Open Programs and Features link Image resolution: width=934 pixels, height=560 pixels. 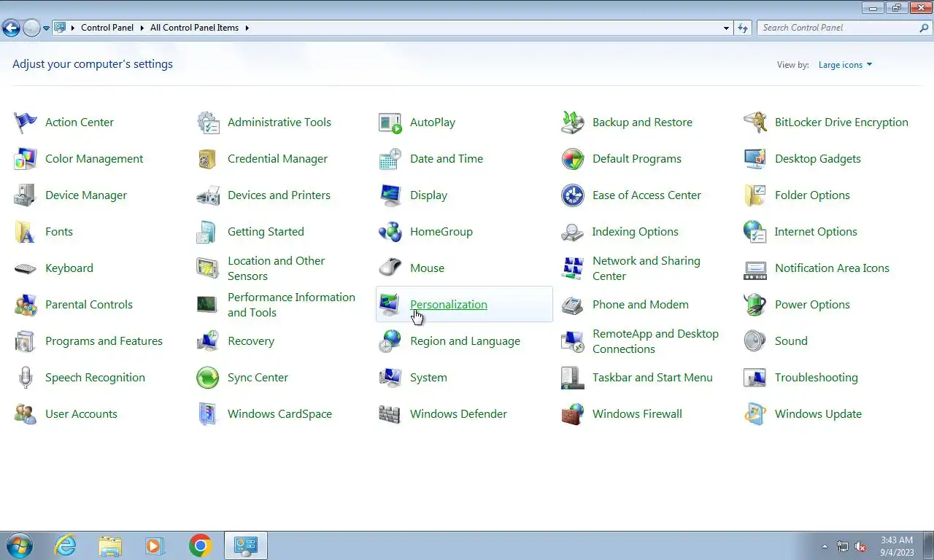pos(104,341)
